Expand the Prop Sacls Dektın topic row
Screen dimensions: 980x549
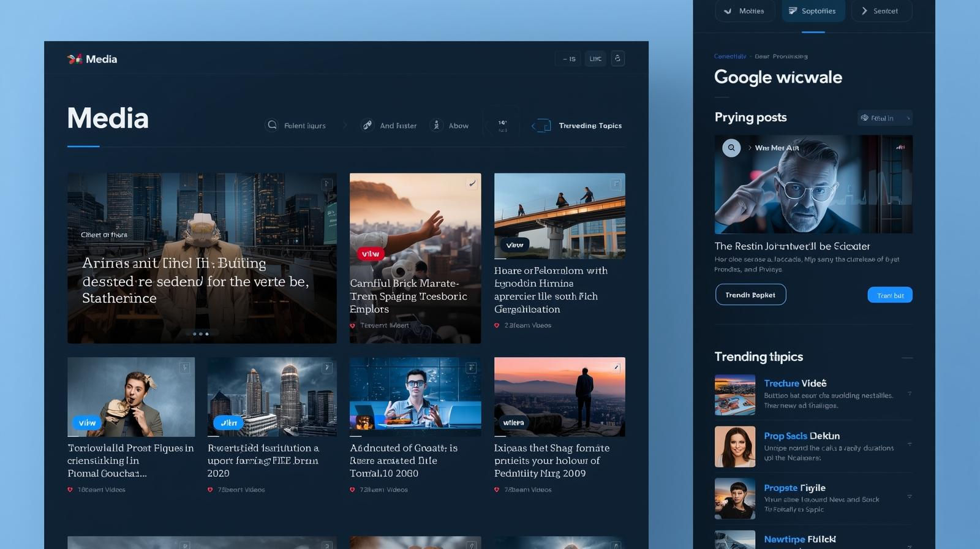tap(909, 444)
